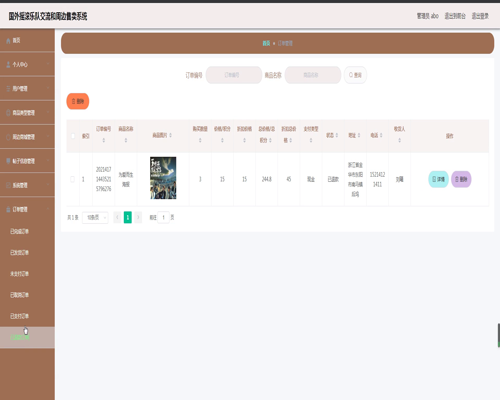The height and width of the screenshot is (400, 500).
Task: Expand the 系统管理 sidebar menu
Action: [27, 185]
